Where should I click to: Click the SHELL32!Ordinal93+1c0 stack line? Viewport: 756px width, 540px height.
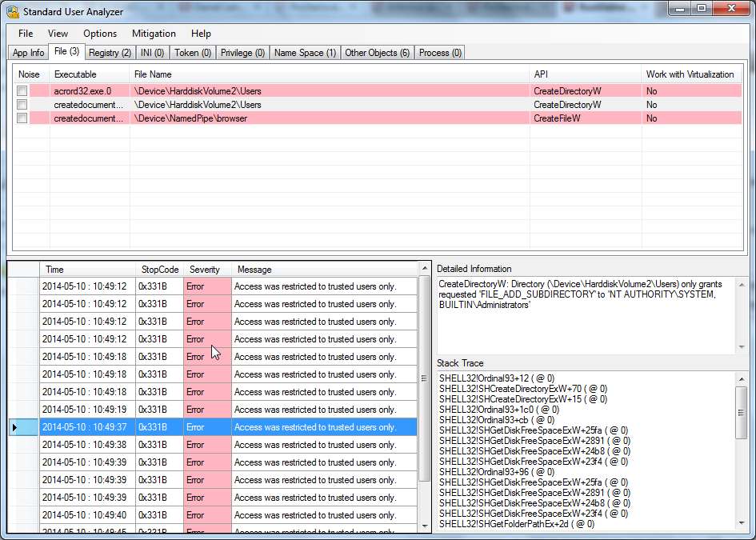pos(499,410)
